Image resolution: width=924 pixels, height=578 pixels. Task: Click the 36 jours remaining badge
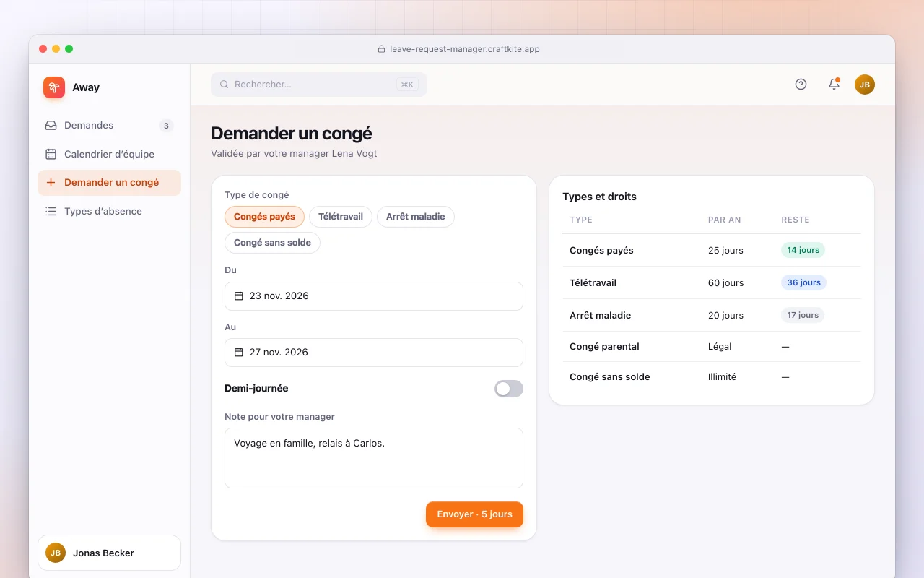(x=803, y=282)
